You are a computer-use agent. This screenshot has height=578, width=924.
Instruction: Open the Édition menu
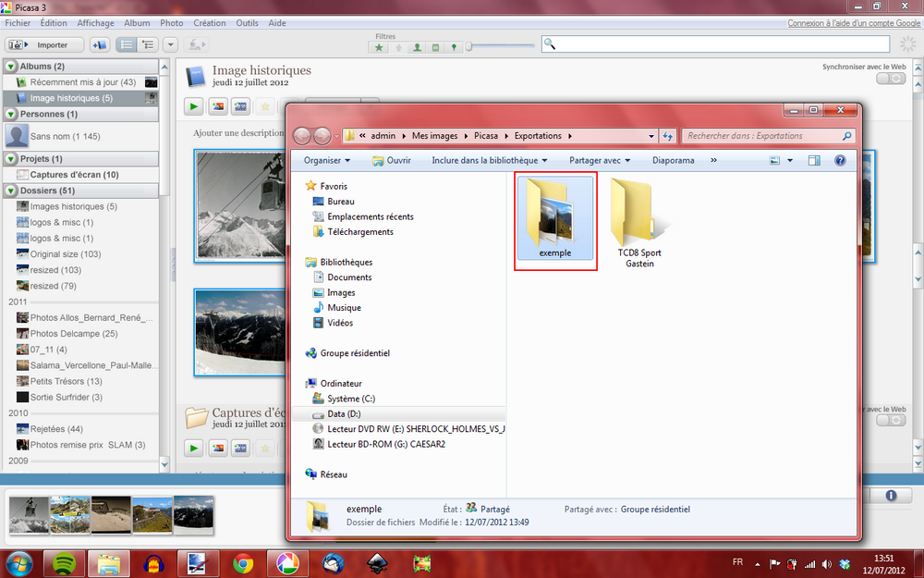click(x=54, y=23)
